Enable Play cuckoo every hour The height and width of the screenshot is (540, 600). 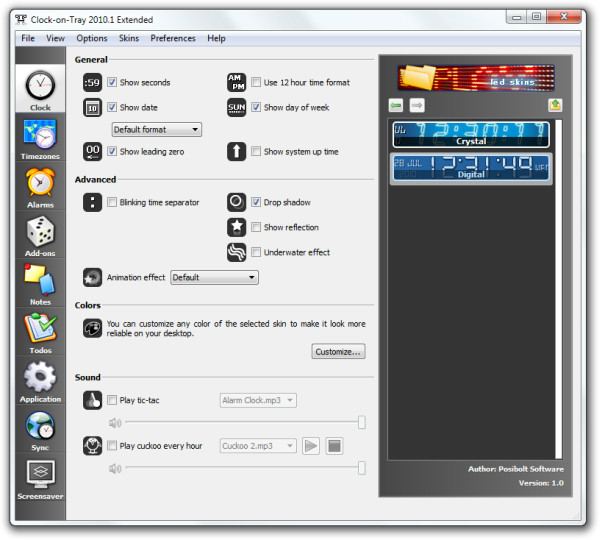(x=112, y=446)
